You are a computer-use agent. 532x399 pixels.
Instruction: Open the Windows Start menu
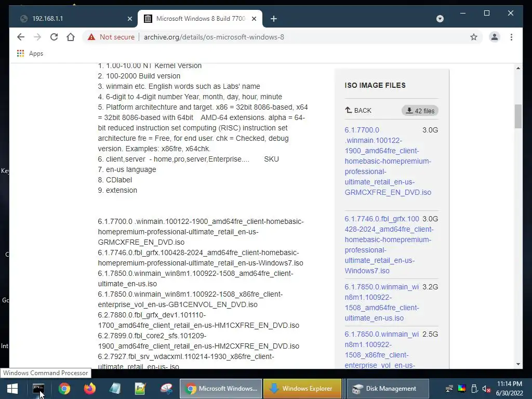[12, 389]
